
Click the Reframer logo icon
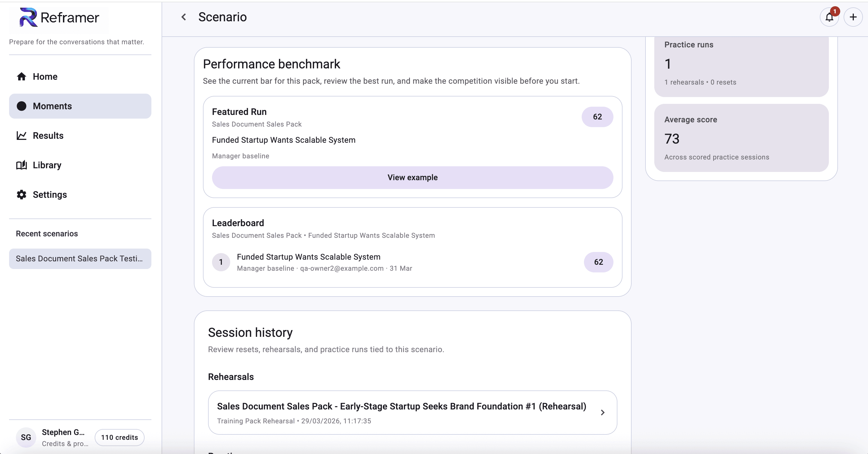[x=28, y=17]
